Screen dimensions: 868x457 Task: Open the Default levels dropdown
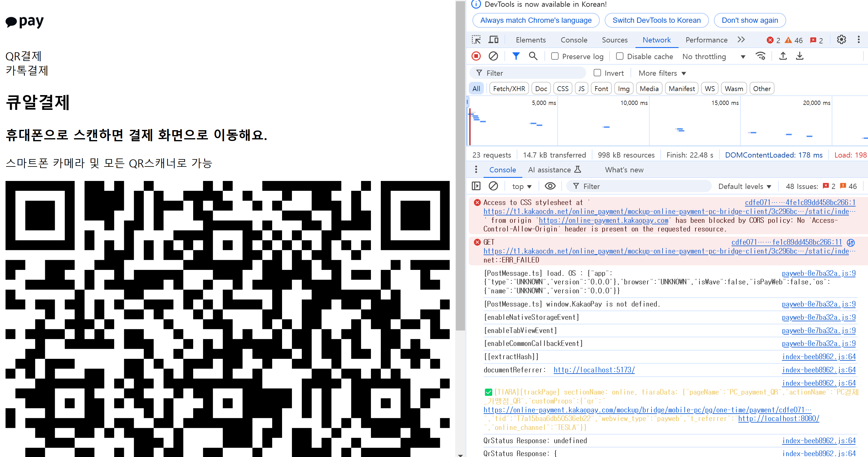coord(745,186)
